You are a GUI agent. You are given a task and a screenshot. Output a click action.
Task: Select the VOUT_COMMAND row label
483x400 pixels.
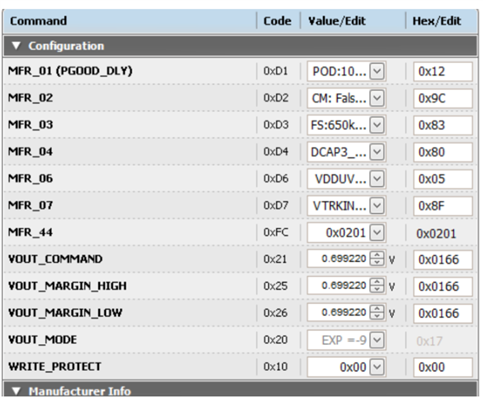coord(55,259)
